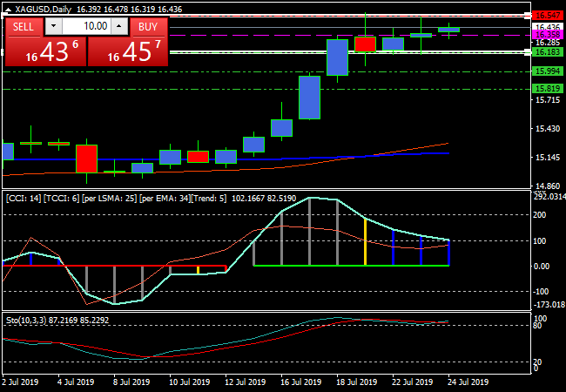Collapse the one-click trading panel triangle
The image size is (566, 392).
pos(9,9)
